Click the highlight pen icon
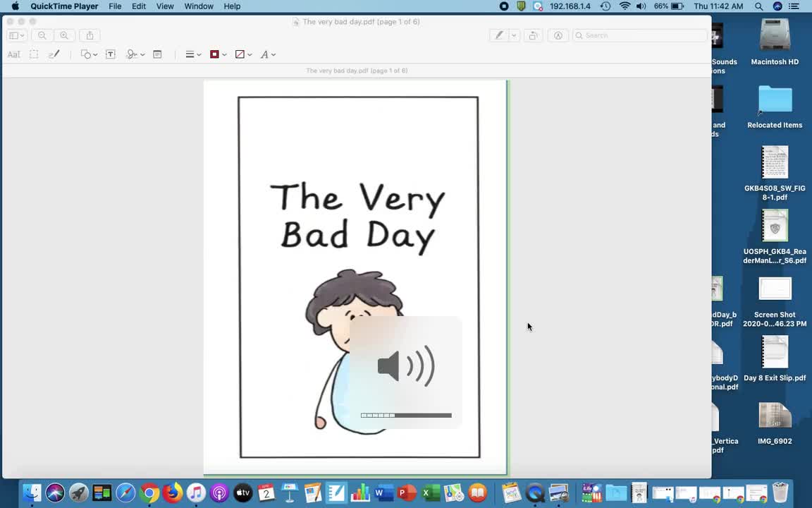The width and height of the screenshot is (812, 508). tap(499, 35)
